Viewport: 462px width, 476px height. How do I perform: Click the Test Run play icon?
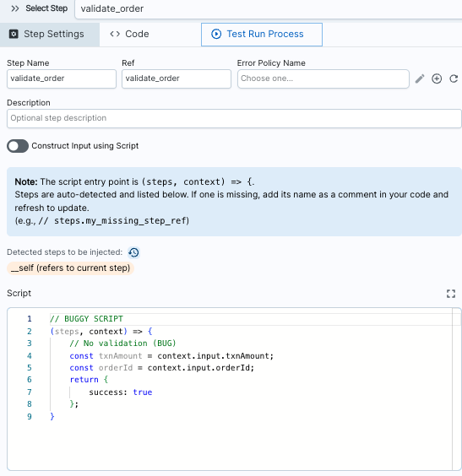coord(216,34)
